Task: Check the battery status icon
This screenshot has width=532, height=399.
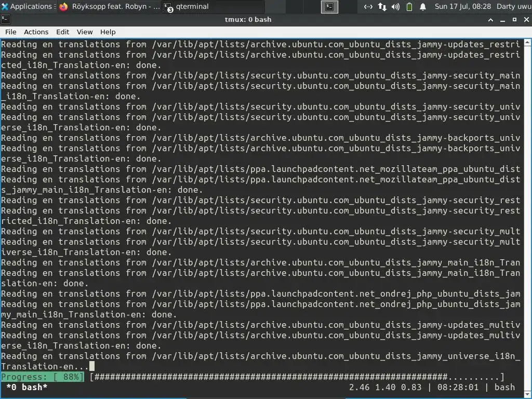Action: tap(409, 7)
